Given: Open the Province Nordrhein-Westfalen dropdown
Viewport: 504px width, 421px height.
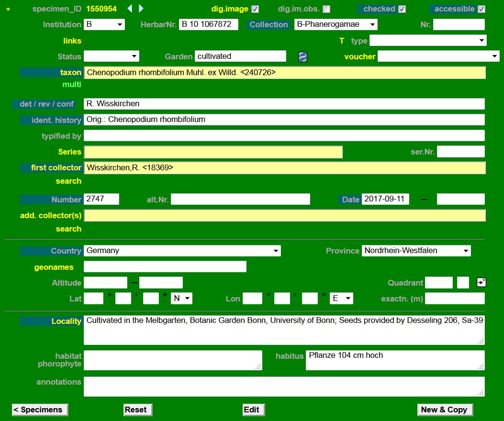Looking at the screenshot, I should 416,251.
